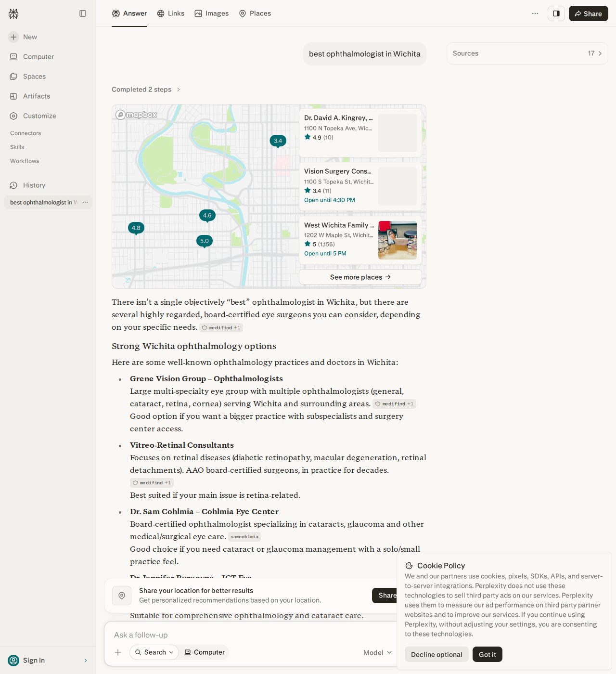Click the Perplexity logo icon
Image resolution: width=616 pixels, height=674 pixels.
13,13
